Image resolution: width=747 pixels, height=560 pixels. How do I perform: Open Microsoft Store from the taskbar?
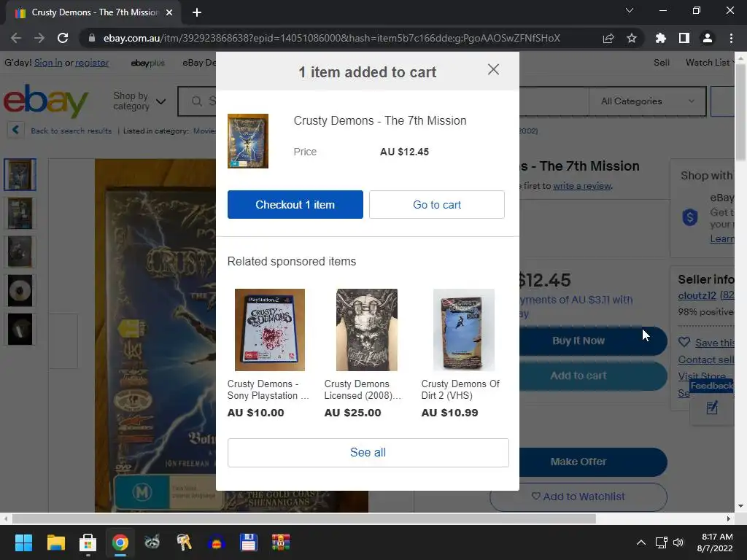(x=88, y=542)
